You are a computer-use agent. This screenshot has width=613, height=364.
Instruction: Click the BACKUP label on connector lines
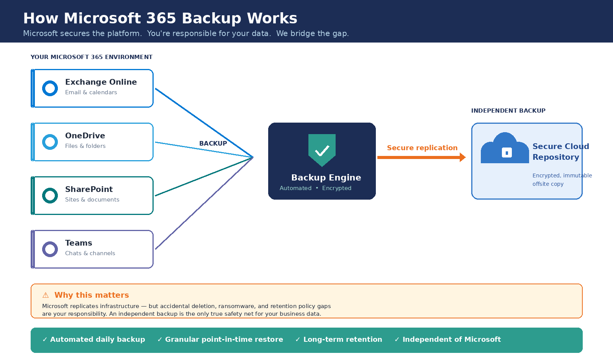[213, 143]
